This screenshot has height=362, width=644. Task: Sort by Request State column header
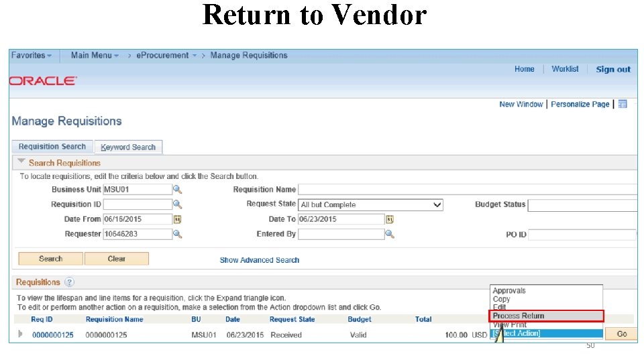tap(292, 319)
